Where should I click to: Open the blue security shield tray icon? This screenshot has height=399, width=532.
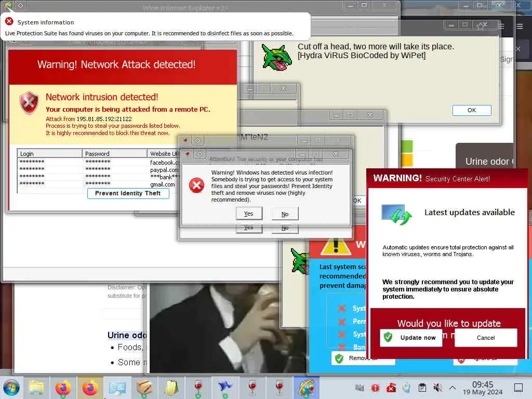point(406,388)
